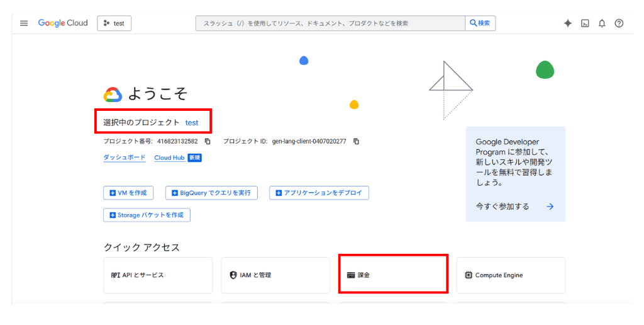Open the help question mark icon
644x325 pixels.
[619, 23]
